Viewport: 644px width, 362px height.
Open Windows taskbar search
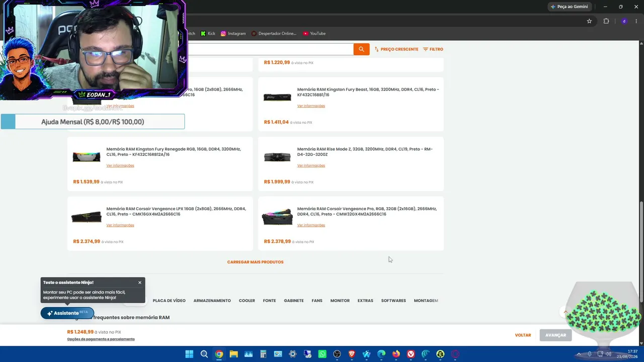[204, 354]
